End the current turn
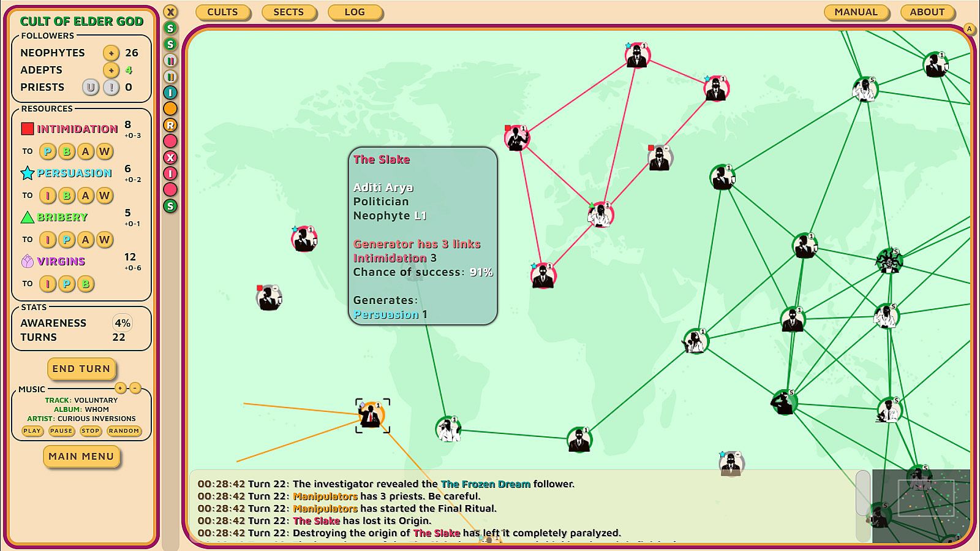This screenshot has width=980, height=551. tap(81, 369)
